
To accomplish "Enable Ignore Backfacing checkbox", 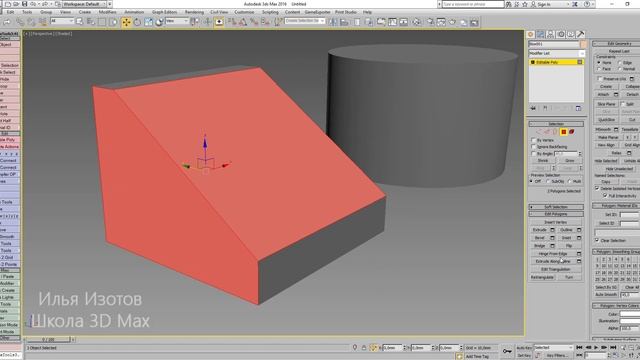I will click(533, 147).
